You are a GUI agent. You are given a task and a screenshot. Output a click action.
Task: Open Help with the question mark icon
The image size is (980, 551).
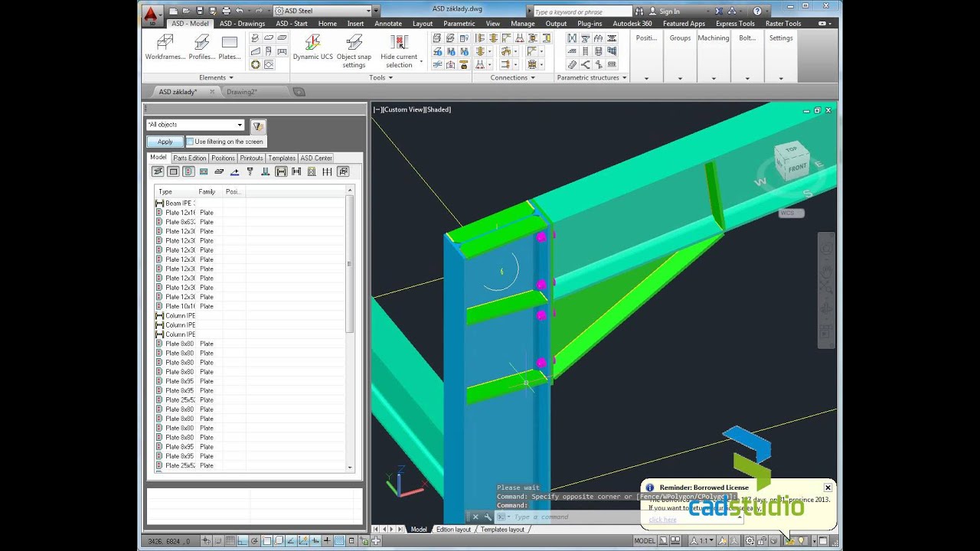(757, 11)
